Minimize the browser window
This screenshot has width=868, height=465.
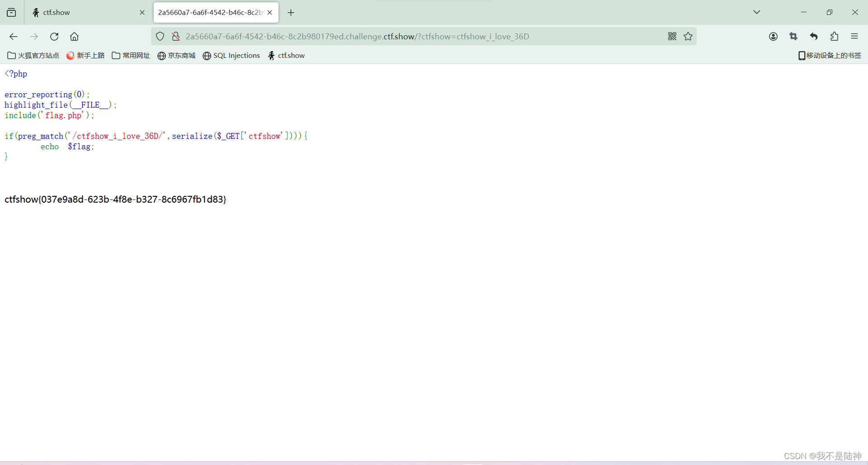click(x=804, y=12)
